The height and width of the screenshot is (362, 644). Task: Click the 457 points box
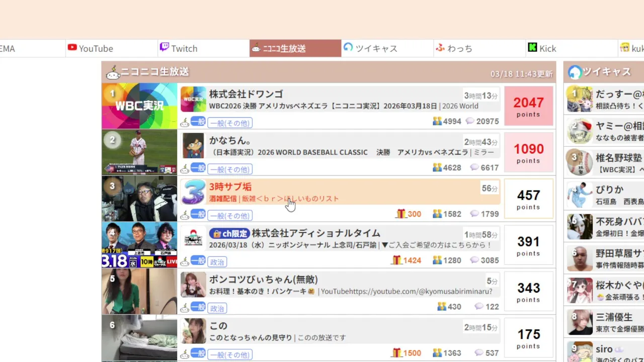click(528, 199)
